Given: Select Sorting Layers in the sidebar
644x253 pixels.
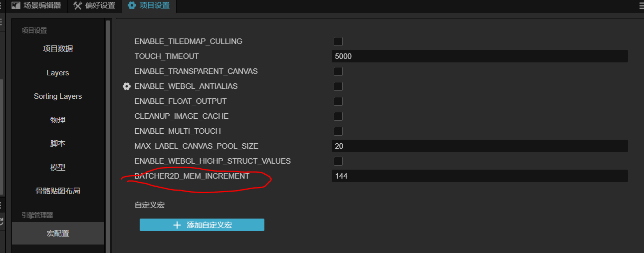Looking at the screenshot, I should pos(58,96).
